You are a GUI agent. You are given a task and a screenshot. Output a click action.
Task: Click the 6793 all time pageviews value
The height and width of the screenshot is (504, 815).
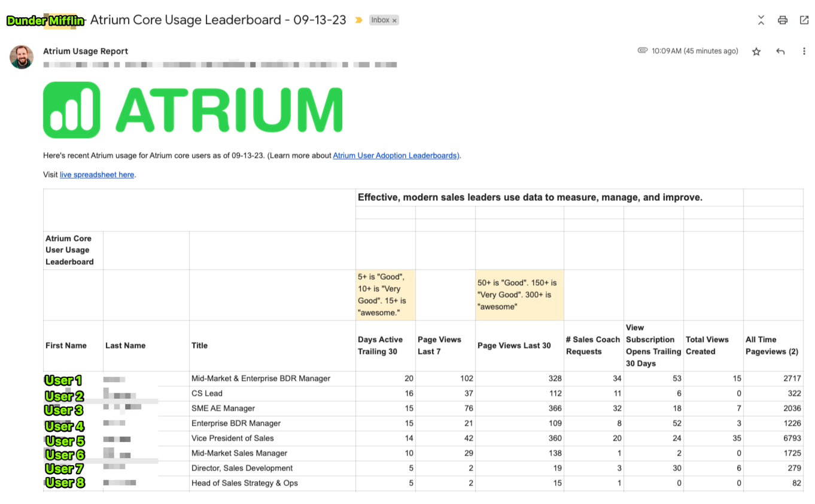pyautogui.click(x=791, y=438)
